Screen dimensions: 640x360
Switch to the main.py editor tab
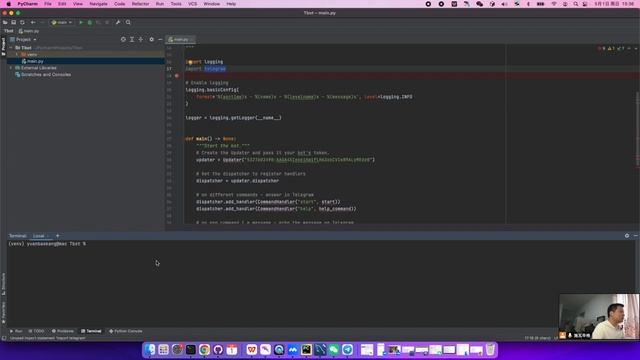(181, 40)
